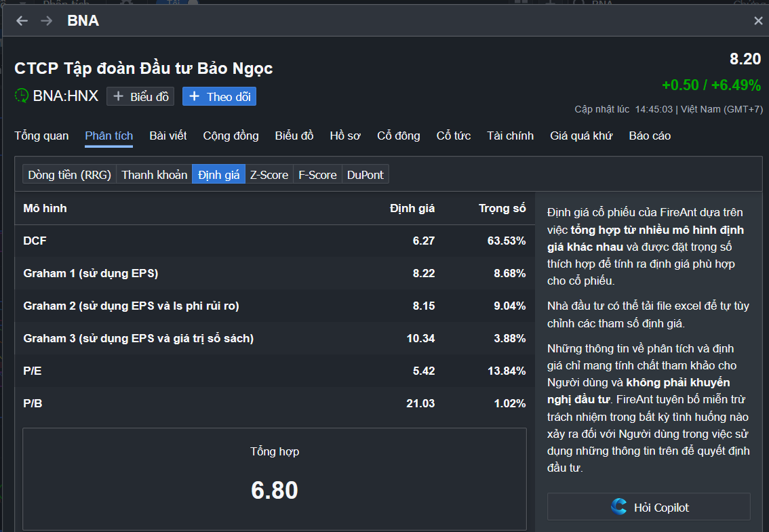Viewport: 769px width, 532px height.
Task: Open the Cổ tức tab
Action: tap(454, 136)
